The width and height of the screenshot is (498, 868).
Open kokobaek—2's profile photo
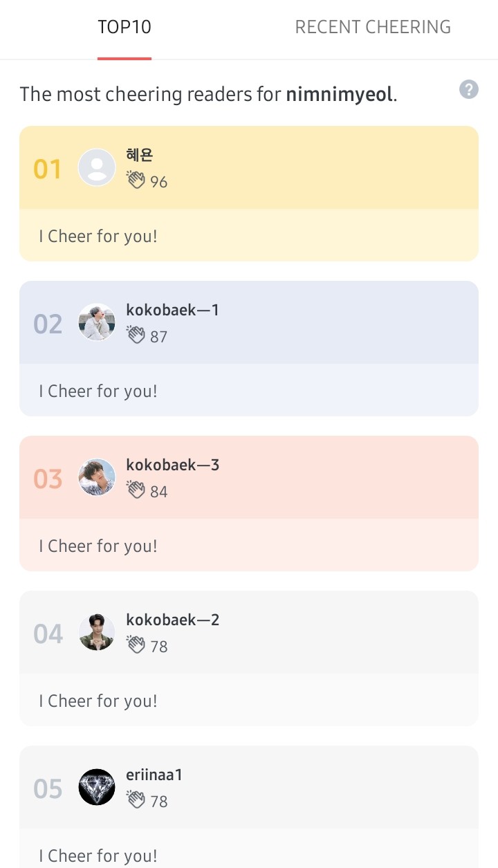(x=97, y=632)
